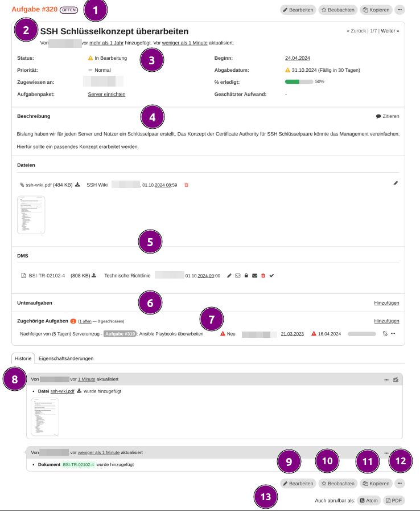Toggle Beobachten star button at page top
Image resolution: width=420 pixels, height=511 pixels.
click(337, 10)
